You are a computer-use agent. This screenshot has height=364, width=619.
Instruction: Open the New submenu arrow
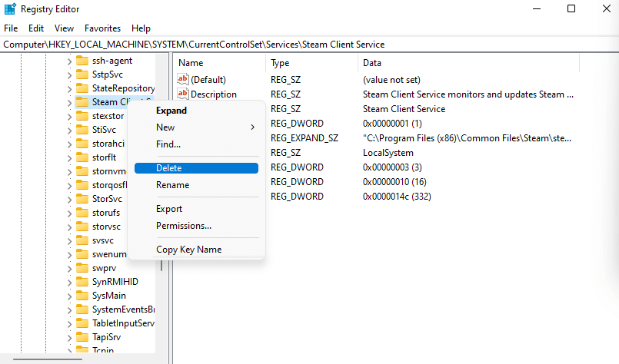point(252,127)
